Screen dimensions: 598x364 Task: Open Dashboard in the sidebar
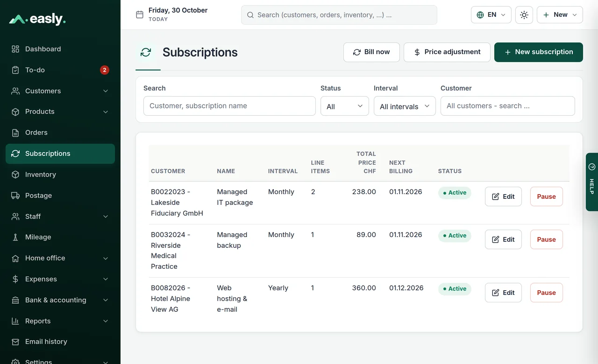coord(60,49)
